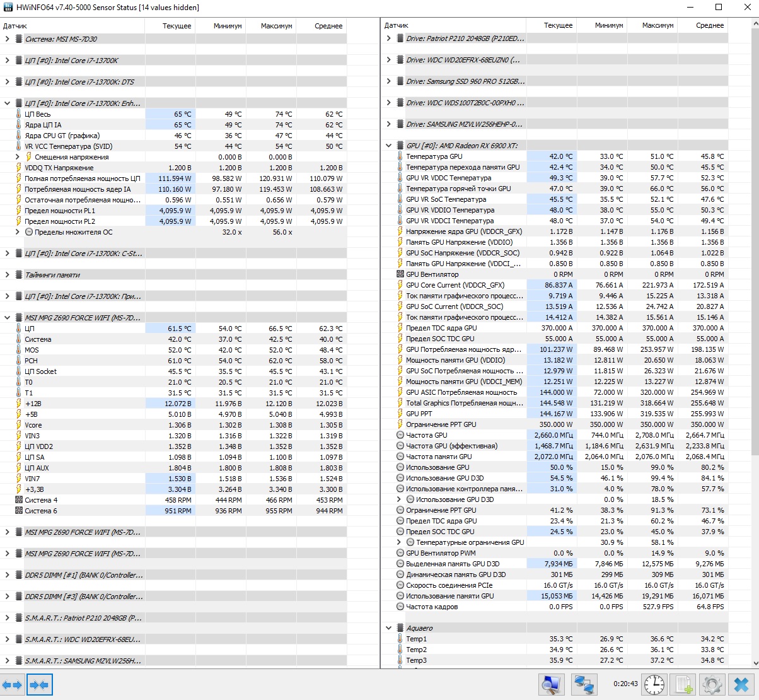This screenshot has width=759, height=700.
Task: Open sensor settings gear icon
Action: tap(712, 685)
